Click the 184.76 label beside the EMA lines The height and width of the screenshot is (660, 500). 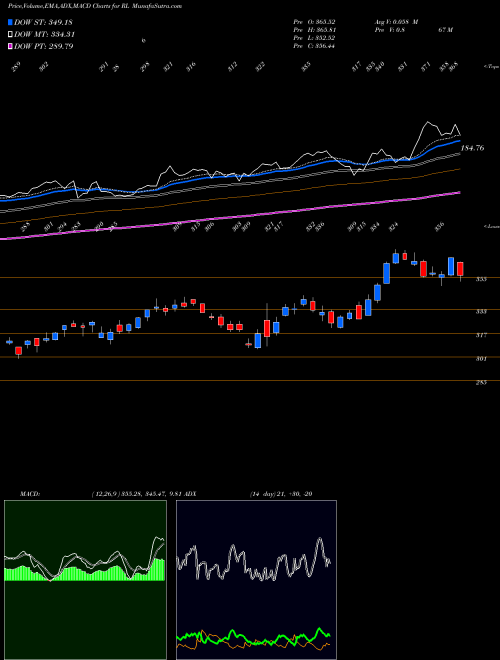click(472, 148)
